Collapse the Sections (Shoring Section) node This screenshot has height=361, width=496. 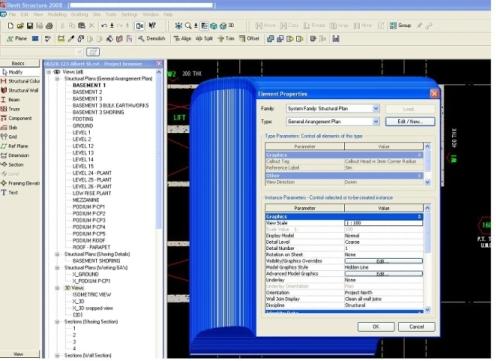click(x=57, y=322)
